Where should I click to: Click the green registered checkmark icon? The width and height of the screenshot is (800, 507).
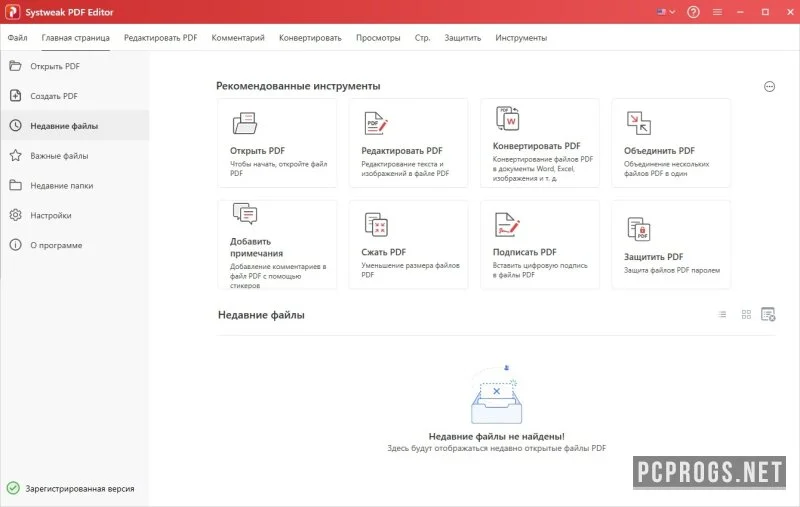click(13, 488)
